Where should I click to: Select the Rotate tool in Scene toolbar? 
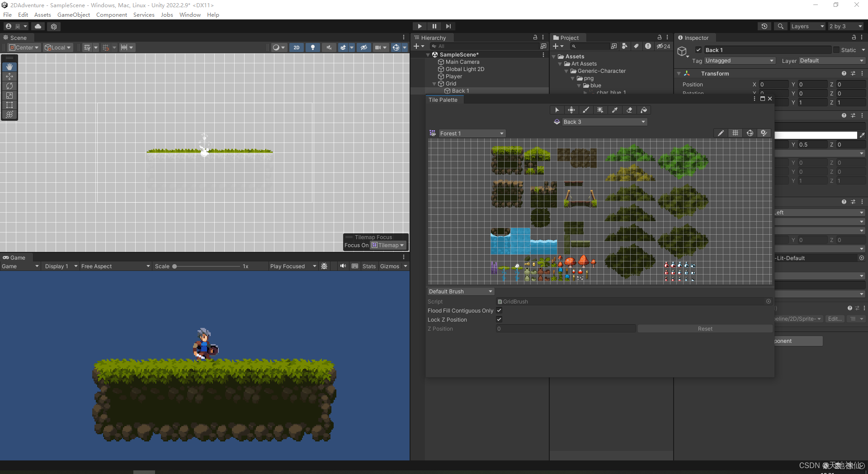coord(9,86)
